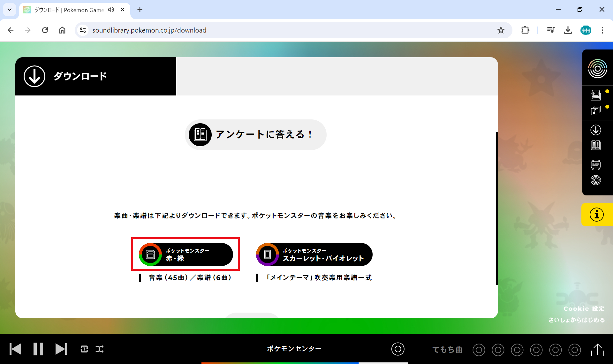Select fifth playlist Poké Ball slot
Screen dimensions: 613x364
click(556, 350)
